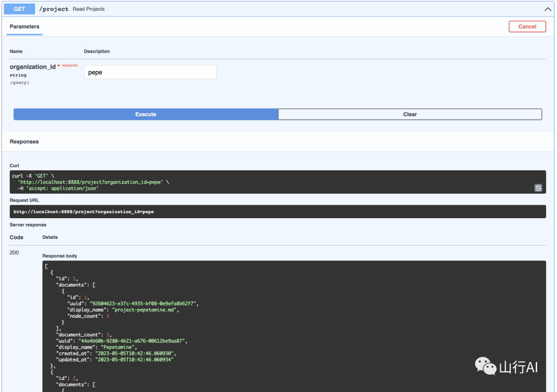Click the Details column header
The height and width of the screenshot is (392, 557).
click(50, 237)
